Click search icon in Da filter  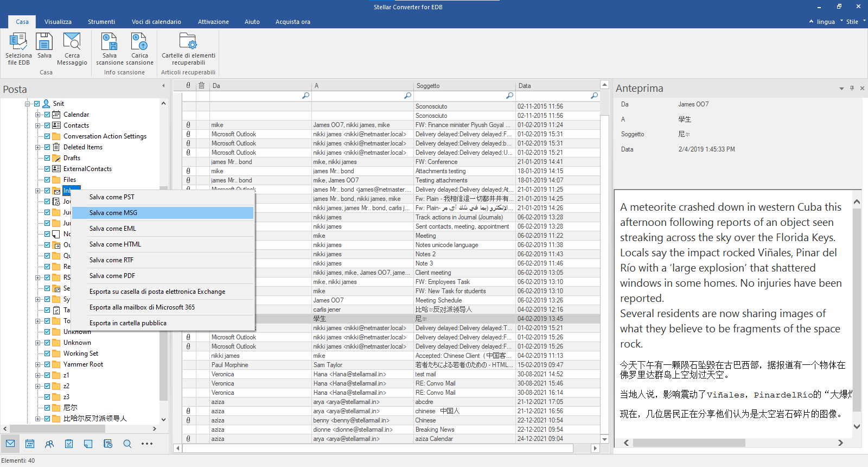point(306,96)
